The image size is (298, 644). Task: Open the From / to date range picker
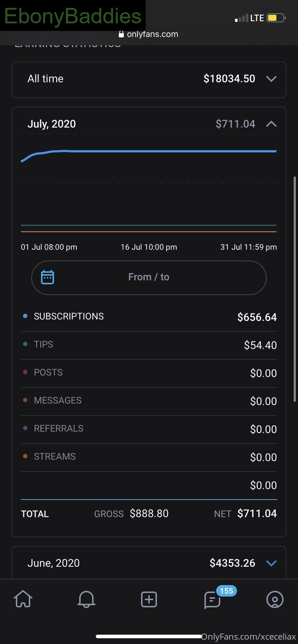(149, 277)
